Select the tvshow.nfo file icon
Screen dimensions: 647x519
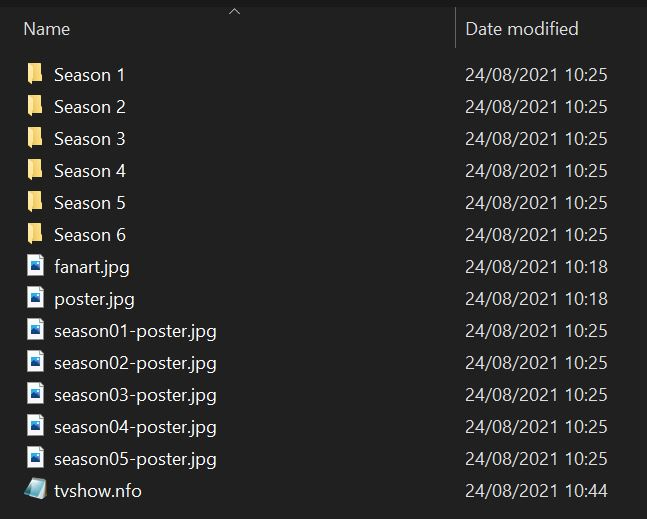coord(35,490)
